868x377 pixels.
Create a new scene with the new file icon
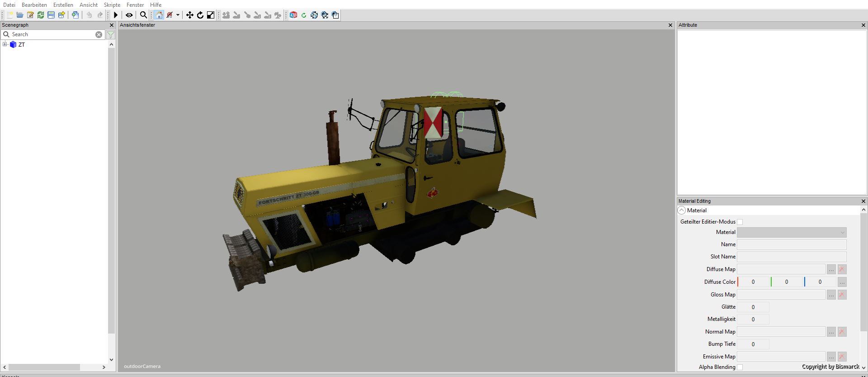click(x=9, y=15)
